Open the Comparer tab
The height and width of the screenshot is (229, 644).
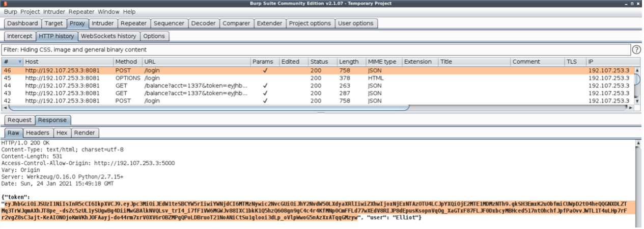236,23
